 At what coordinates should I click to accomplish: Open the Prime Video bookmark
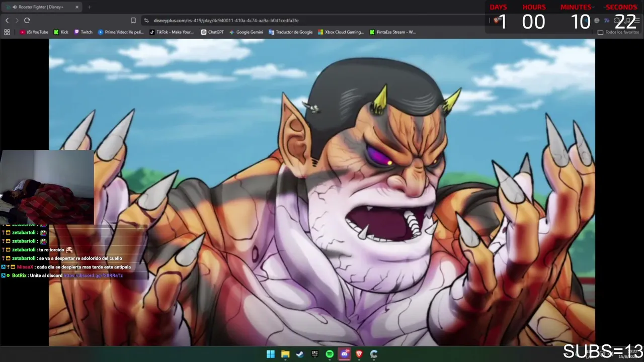(121, 32)
